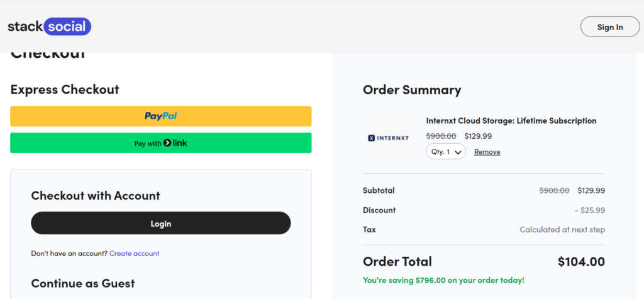Pay using the yellow PayPal button

(x=160, y=116)
